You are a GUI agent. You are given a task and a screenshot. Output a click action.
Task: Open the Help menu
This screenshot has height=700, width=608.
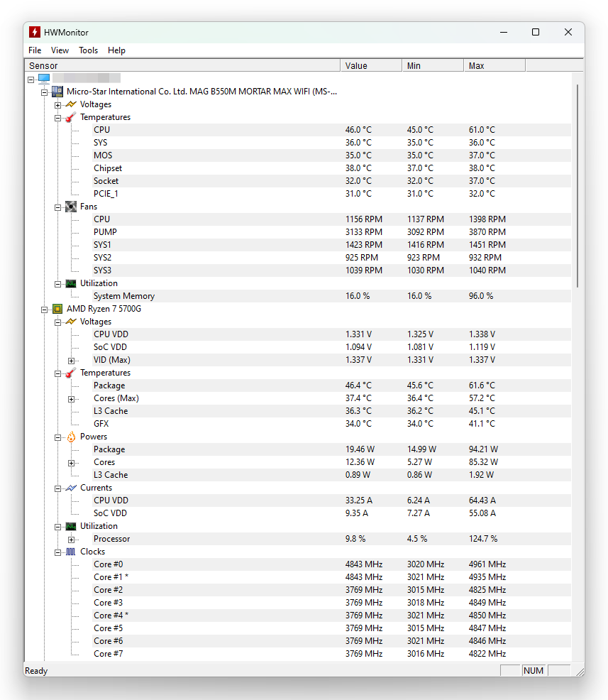(x=116, y=50)
